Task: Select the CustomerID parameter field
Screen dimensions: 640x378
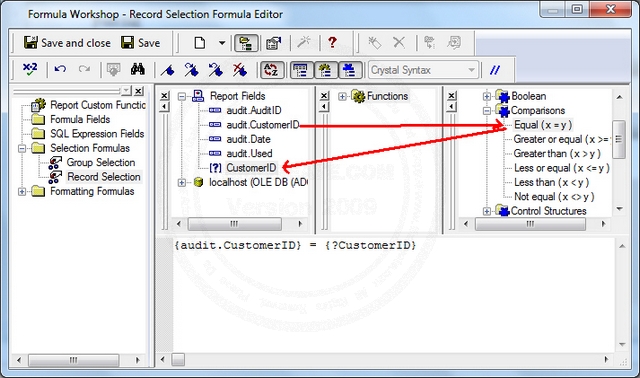Action: [251, 168]
